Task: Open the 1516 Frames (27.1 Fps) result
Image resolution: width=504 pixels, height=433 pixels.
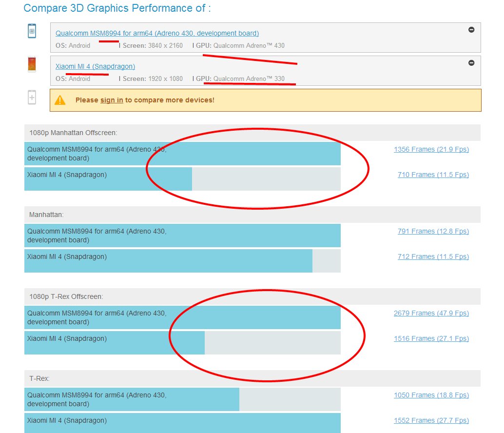Action: pyautogui.click(x=431, y=338)
